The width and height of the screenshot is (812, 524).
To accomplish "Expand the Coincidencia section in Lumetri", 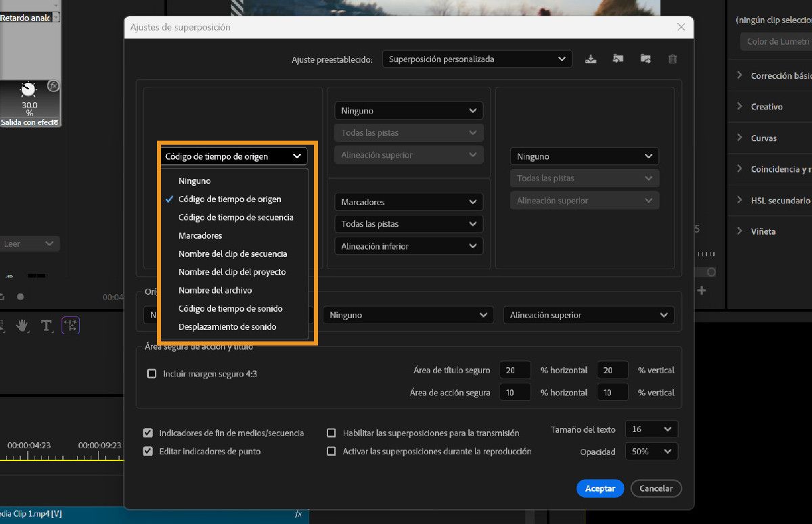I will [740, 168].
